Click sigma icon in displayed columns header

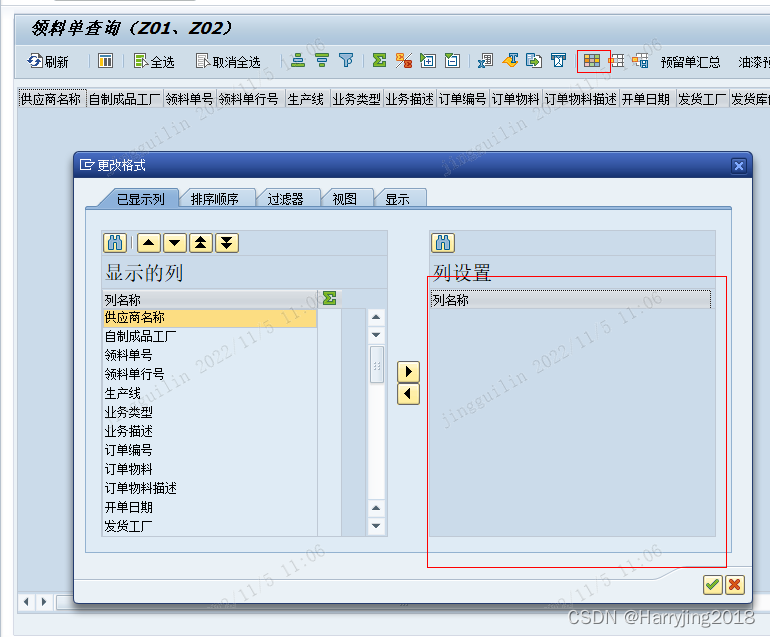330,298
